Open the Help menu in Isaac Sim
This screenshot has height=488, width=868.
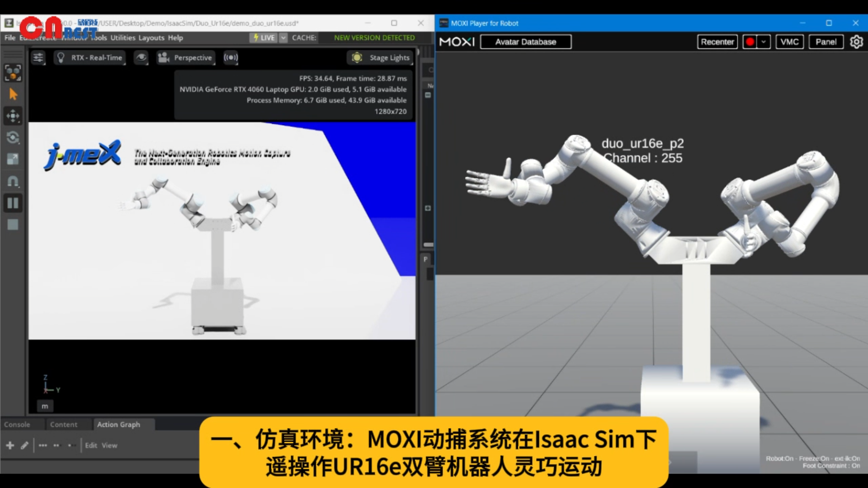click(175, 38)
